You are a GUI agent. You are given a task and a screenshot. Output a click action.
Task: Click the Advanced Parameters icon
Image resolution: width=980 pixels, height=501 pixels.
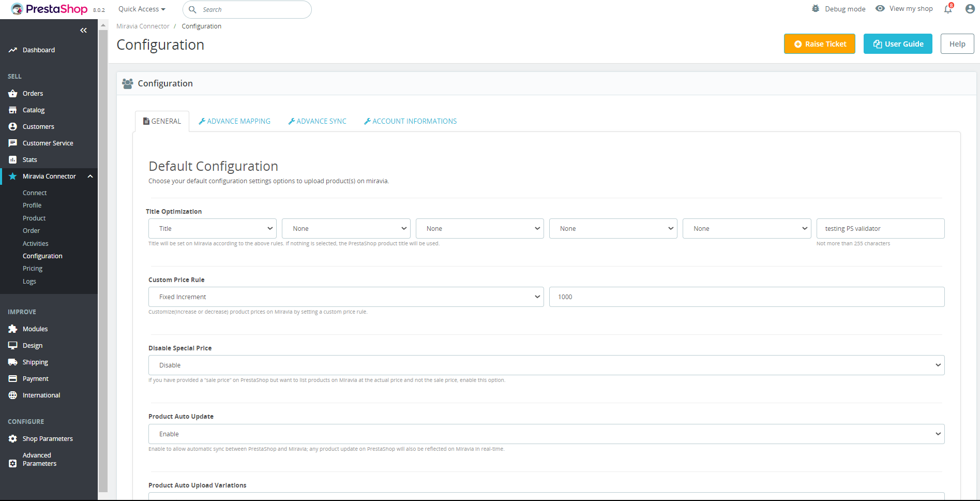pyautogui.click(x=13, y=464)
